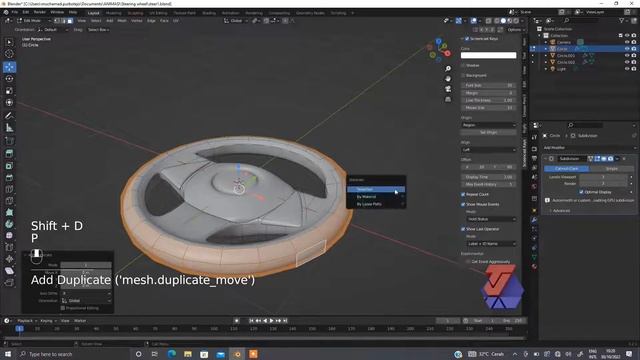The height and width of the screenshot is (360, 640).
Task: Choose By Loose Parts in Separate menu
Action: (x=376, y=204)
